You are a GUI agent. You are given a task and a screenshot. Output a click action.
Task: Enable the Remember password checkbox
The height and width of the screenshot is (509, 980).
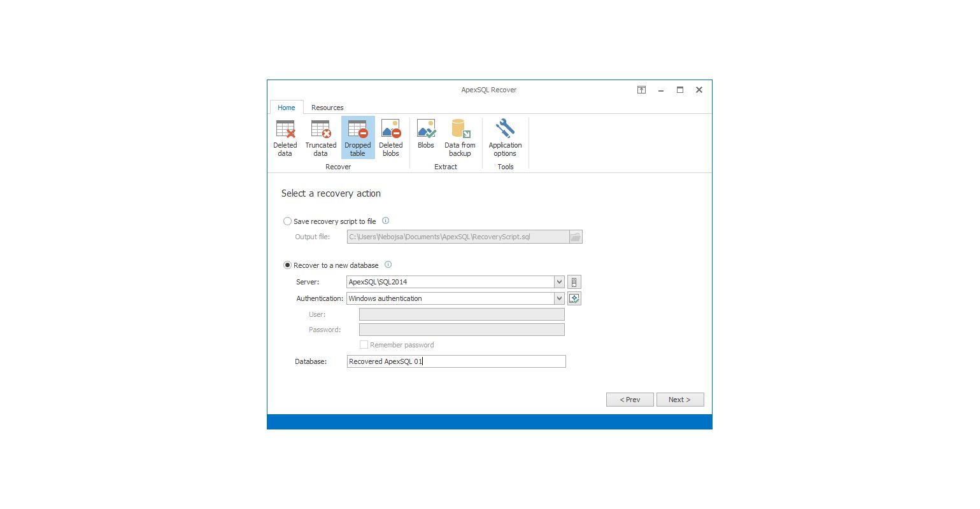tap(364, 344)
